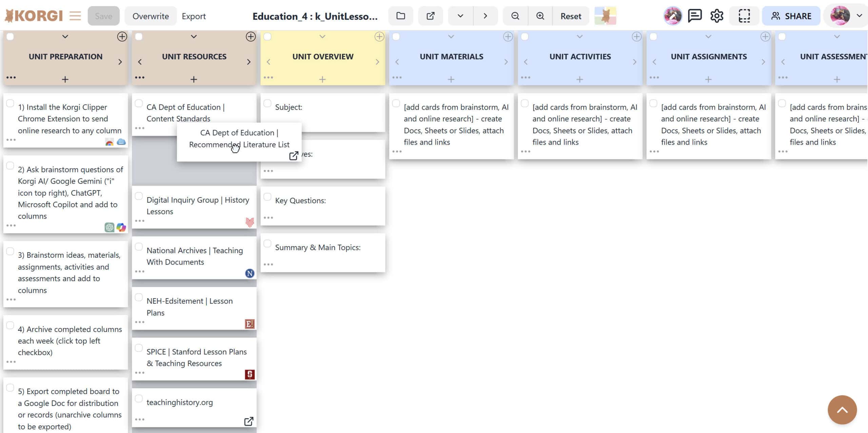Open settings gear icon

point(717,16)
